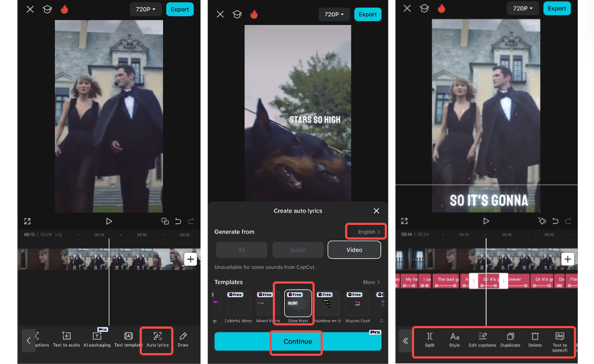The height and width of the screenshot is (364, 594).
Task: Open 720P resolution dropdown on caption clips screen
Action: (522, 8)
